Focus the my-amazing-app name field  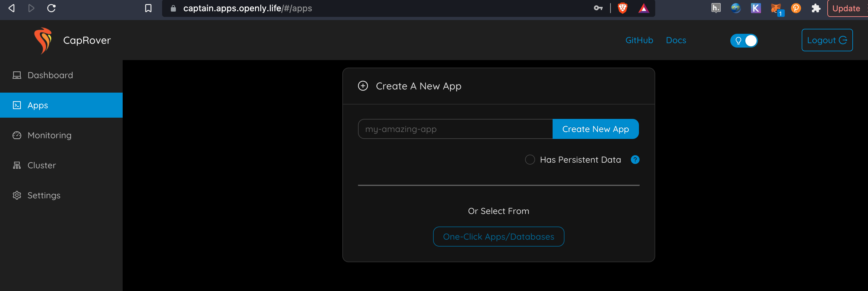[455, 129]
